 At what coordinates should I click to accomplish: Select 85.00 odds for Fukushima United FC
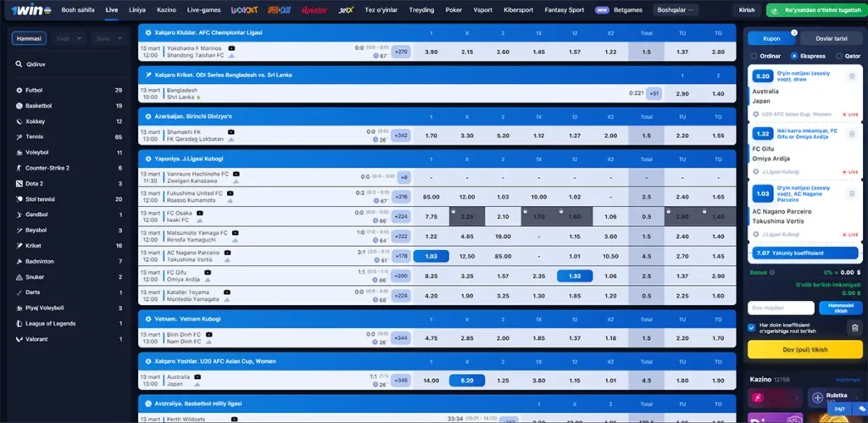431,197
